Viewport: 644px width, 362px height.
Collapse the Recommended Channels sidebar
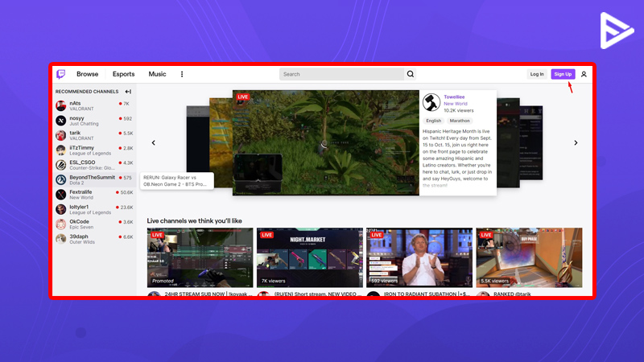tap(128, 92)
